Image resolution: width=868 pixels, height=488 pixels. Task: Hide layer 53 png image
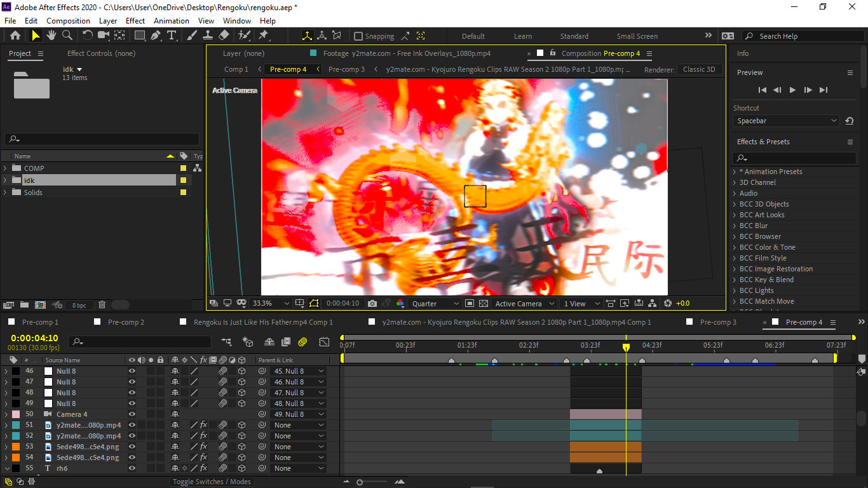(x=132, y=447)
